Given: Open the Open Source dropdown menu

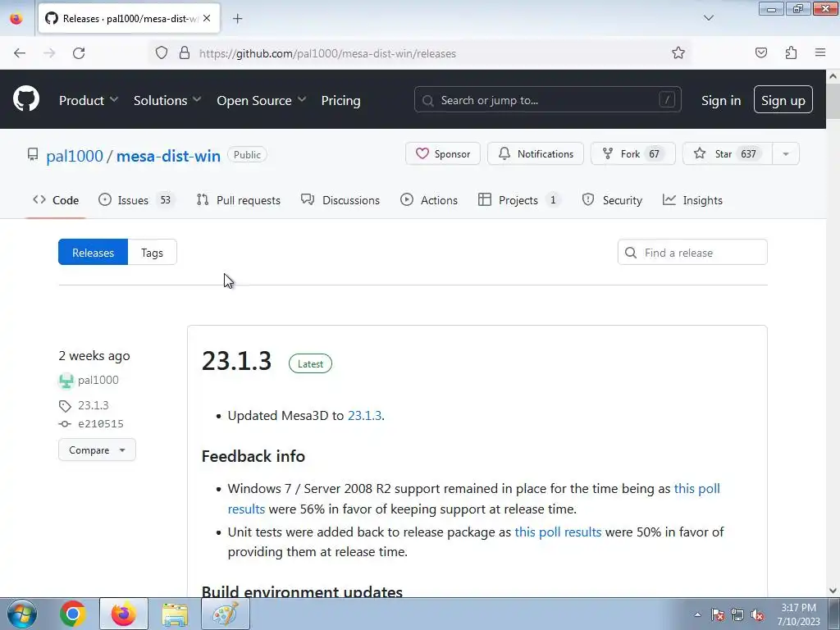Looking at the screenshot, I should click(262, 100).
